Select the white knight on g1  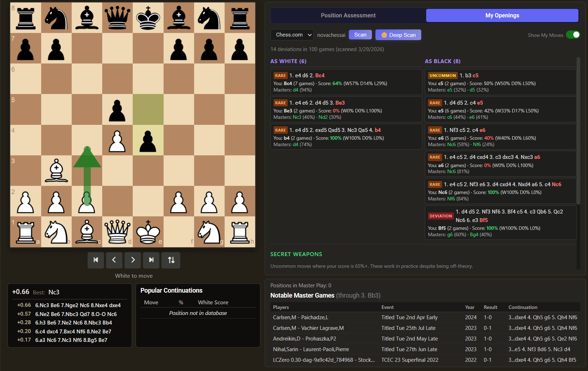coord(209,232)
